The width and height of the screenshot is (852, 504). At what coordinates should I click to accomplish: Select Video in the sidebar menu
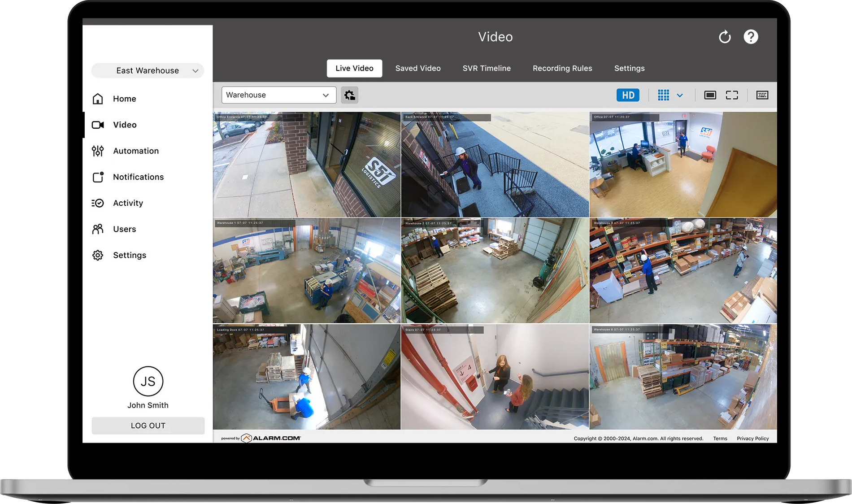tap(125, 125)
